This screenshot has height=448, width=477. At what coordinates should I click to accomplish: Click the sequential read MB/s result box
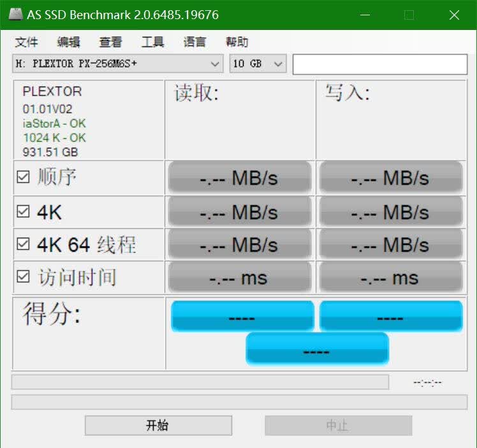(240, 177)
